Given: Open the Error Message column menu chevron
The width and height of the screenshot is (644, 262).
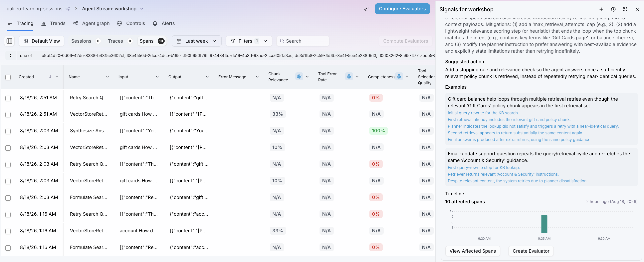Looking at the screenshot, I should [257, 77].
